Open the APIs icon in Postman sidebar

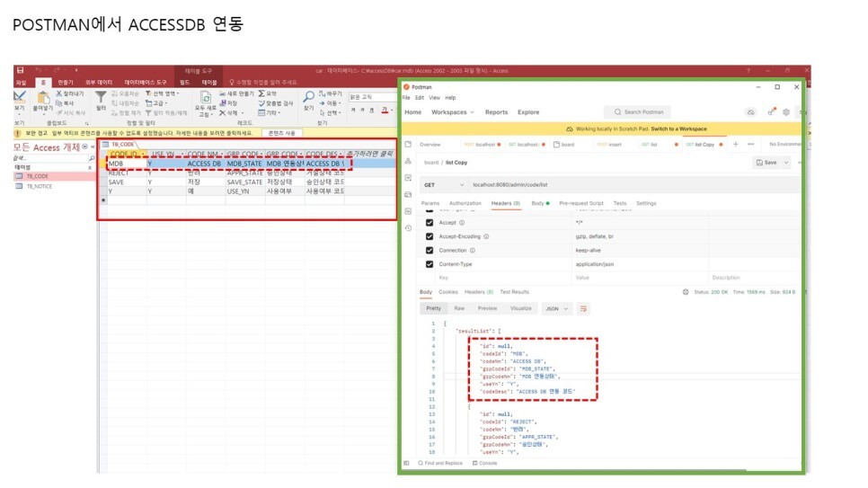click(409, 161)
